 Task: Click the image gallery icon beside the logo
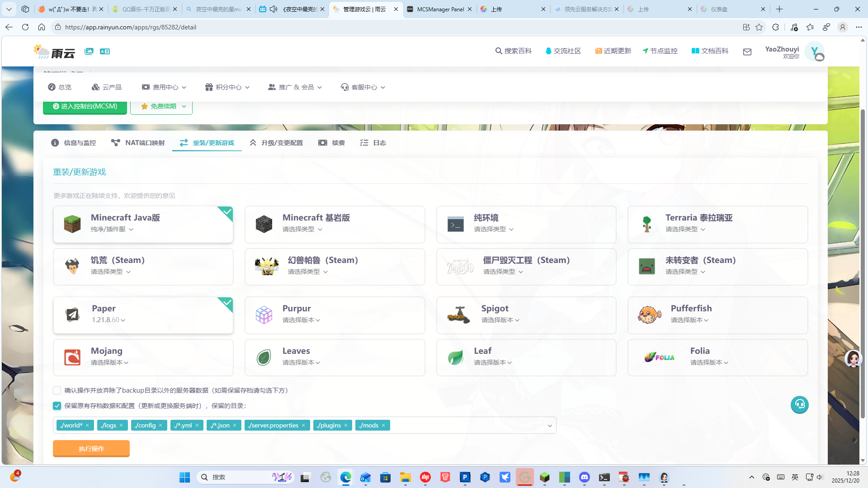tap(89, 52)
